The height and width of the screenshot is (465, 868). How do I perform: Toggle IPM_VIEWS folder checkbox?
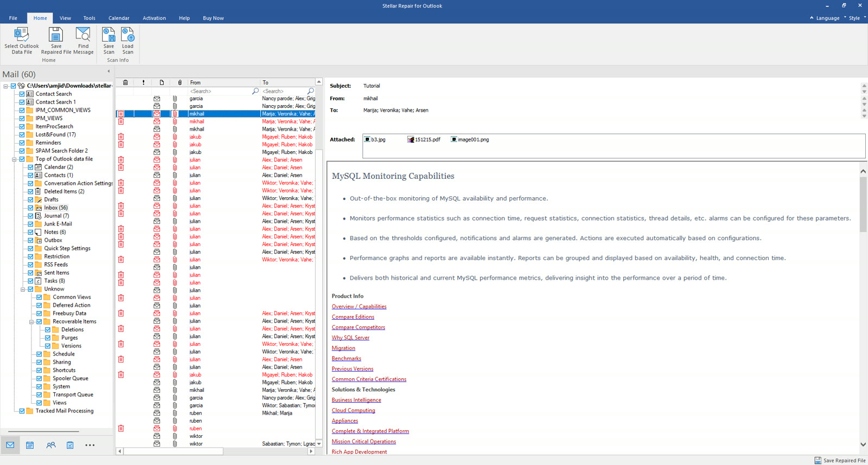click(22, 118)
